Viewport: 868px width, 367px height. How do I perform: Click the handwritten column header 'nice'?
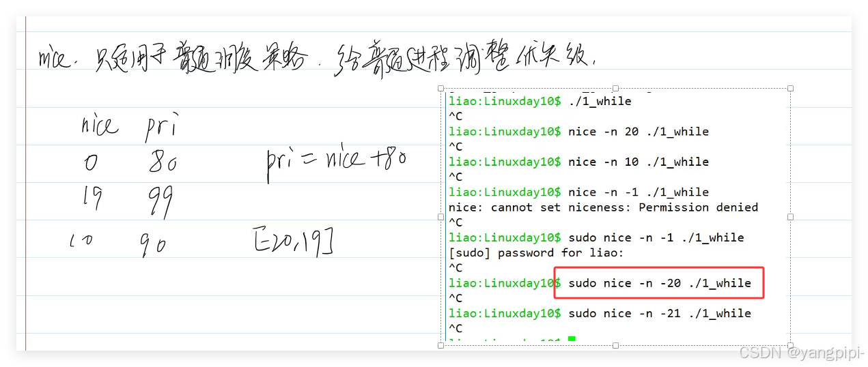click(99, 126)
